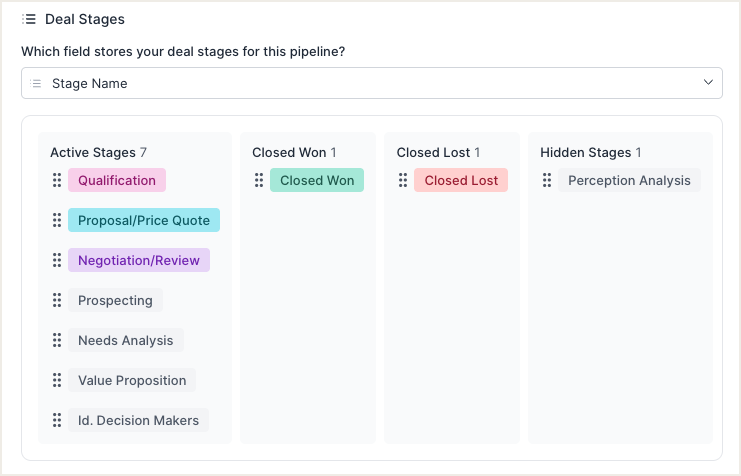This screenshot has height=476, width=741.
Task: Click drag handle beside Id. Decision Makers
Action: tap(57, 420)
